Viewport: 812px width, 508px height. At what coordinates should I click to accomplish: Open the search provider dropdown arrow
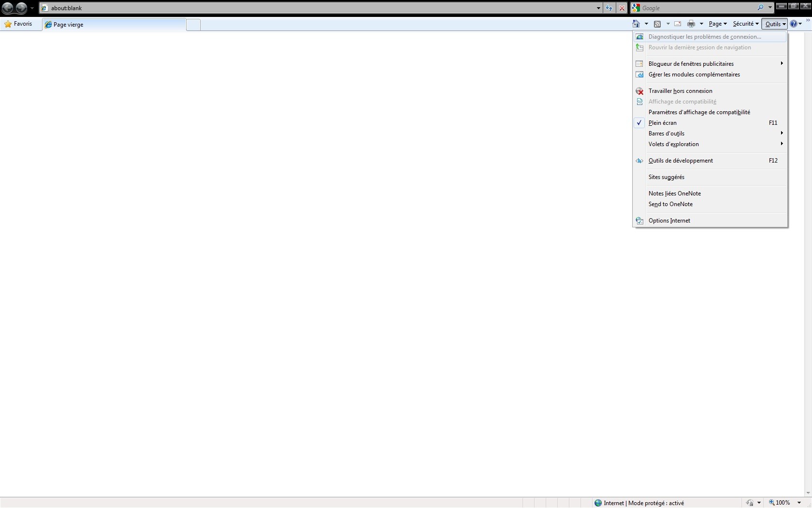tap(770, 8)
